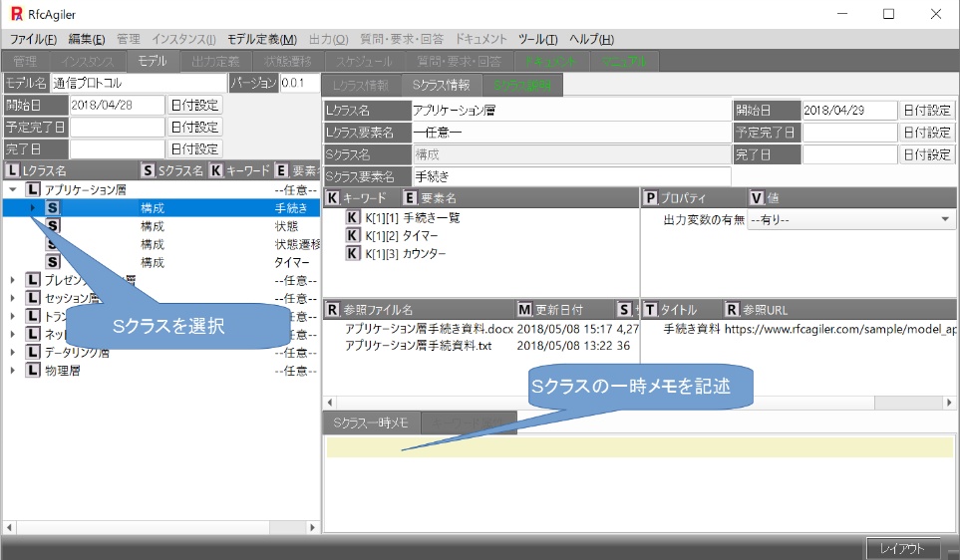The width and height of the screenshot is (960, 560).
Task: Click the S icon on the 手続き row
Action: (x=53, y=208)
